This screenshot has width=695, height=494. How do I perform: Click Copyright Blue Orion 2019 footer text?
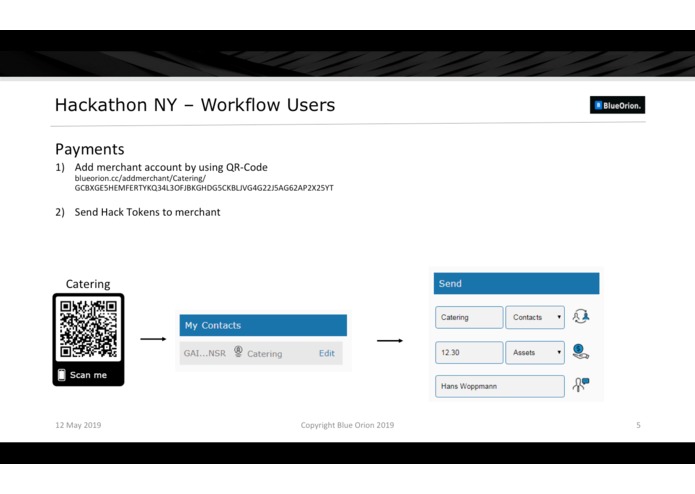pos(347,425)
